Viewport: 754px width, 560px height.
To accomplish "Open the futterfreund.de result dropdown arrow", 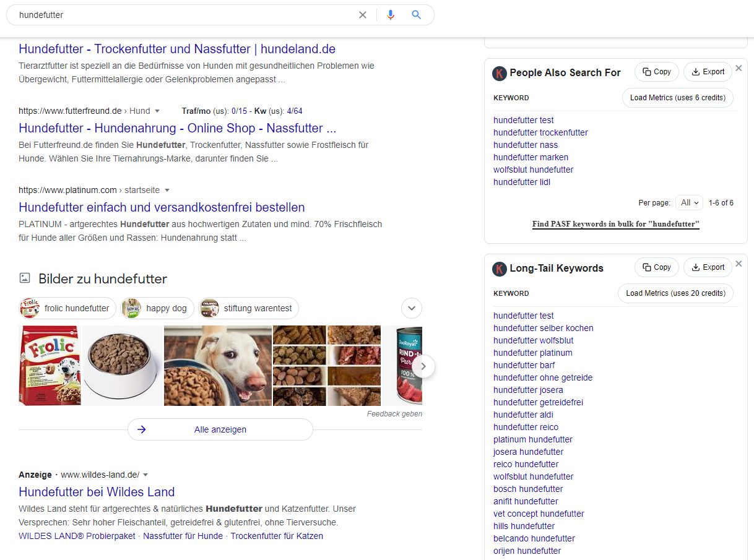I will pyautogui.click(x=157, y=111).
